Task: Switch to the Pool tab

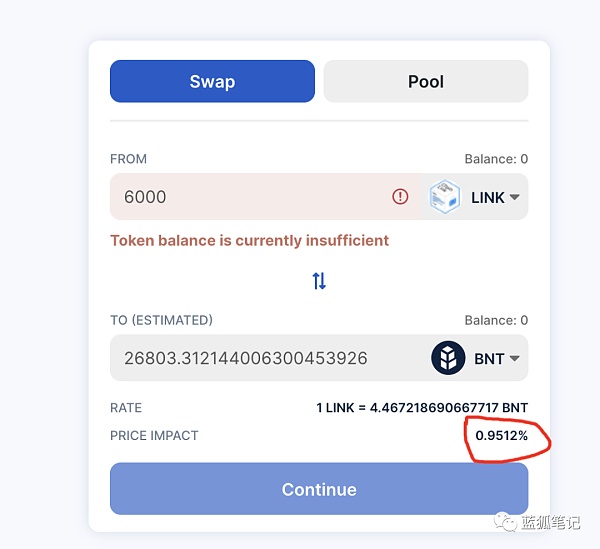Action: (426, 81)
